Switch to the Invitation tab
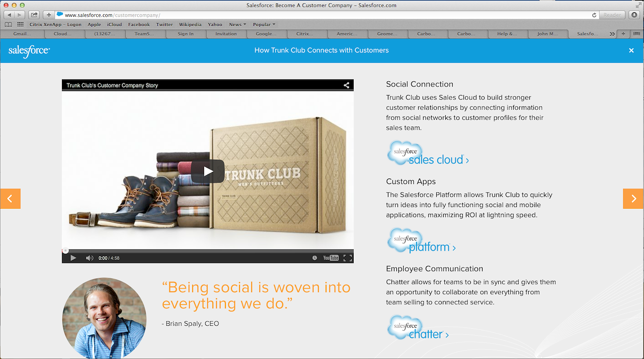This screenshot has height=359, width=644. 226,34
